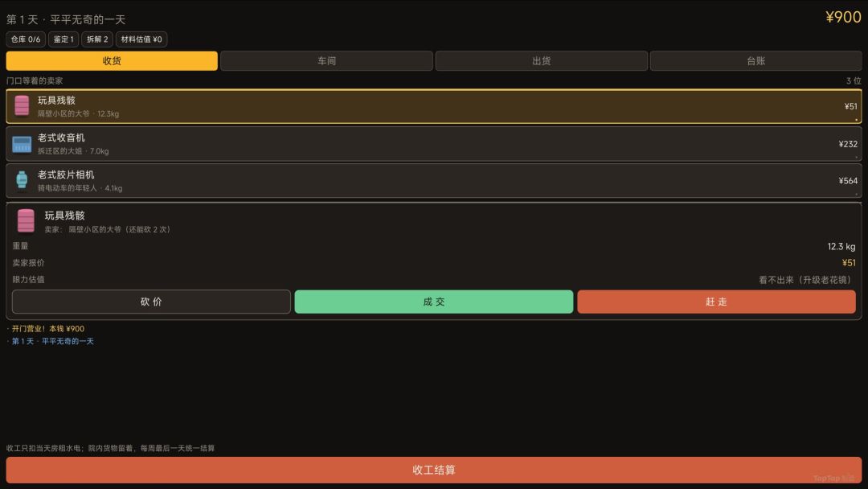The image size is (868, 489).
Task: Click the 仓库 0/6 storage badge
Action: pyautogui.click(x=26, y=39)
